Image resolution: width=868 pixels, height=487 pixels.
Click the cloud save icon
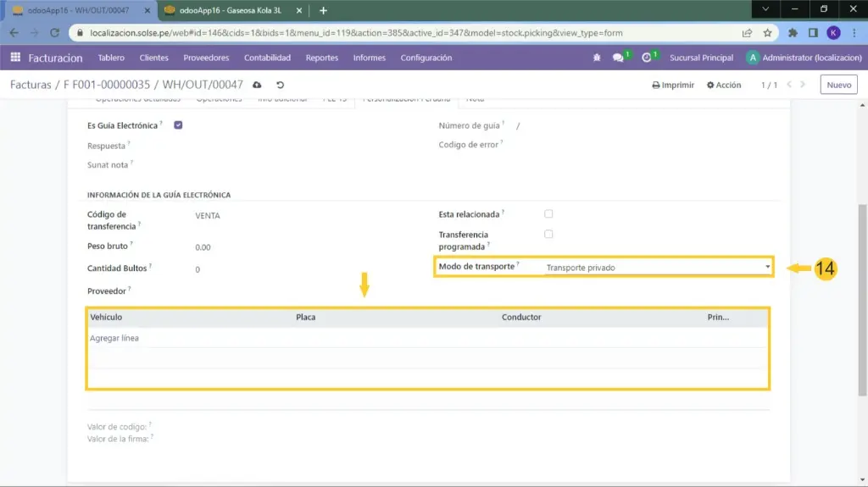(258, 86)
